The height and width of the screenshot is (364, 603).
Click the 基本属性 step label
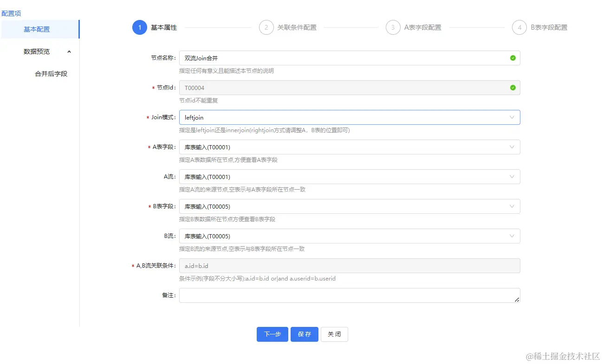point(164,27)
